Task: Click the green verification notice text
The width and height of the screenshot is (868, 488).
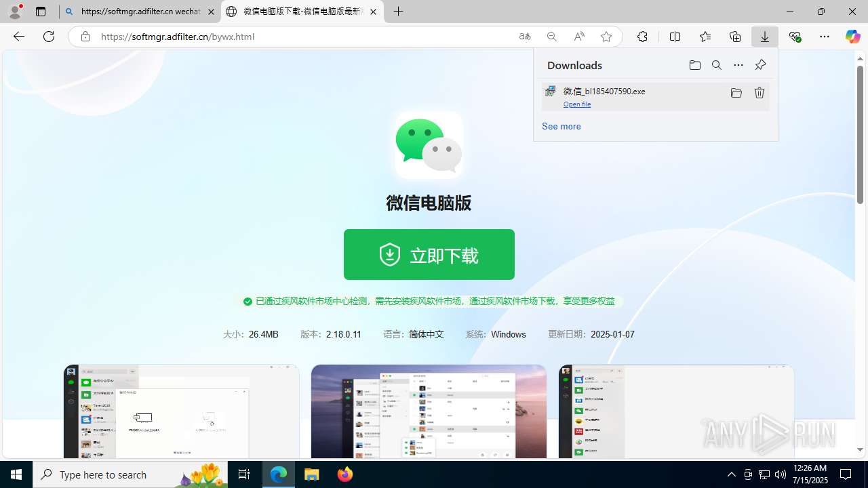Action: [435, 301]
